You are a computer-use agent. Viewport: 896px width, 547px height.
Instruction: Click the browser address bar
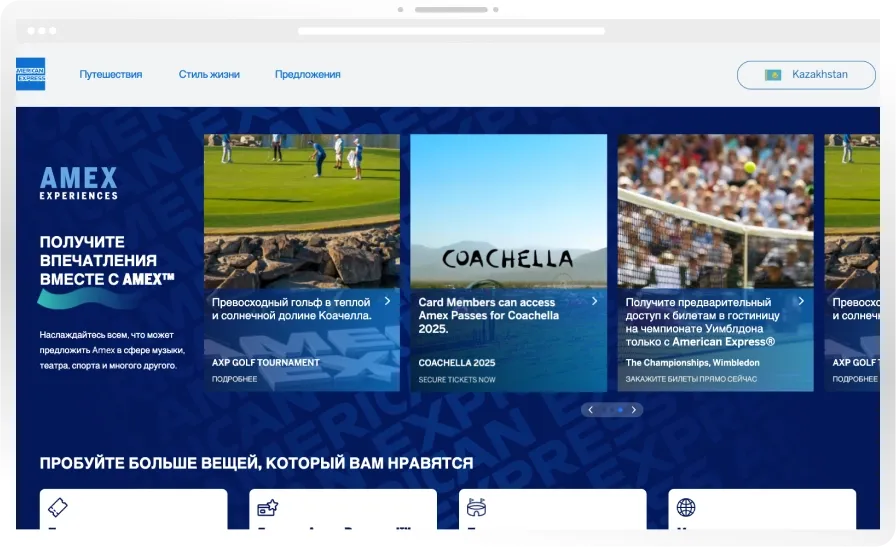[x=451, y=31]
